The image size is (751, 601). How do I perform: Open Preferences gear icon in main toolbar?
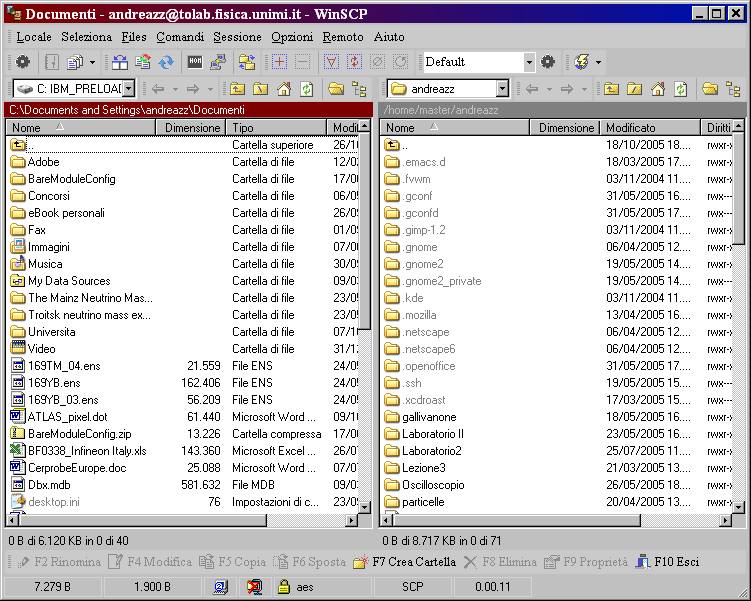(x=23, y=62)
